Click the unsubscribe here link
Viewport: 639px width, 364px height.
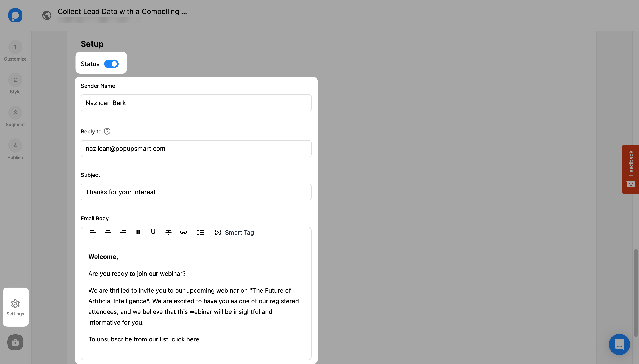192,339
